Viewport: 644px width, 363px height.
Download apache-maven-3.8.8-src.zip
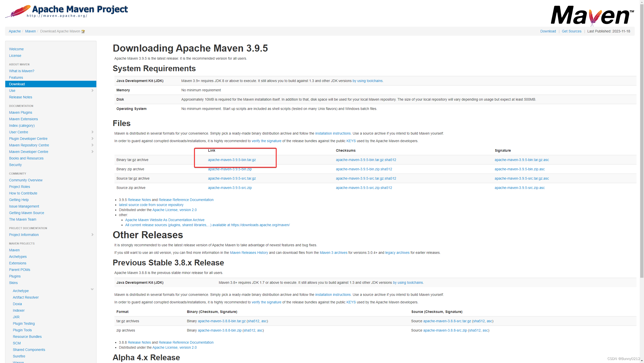[x=445, y=330]
